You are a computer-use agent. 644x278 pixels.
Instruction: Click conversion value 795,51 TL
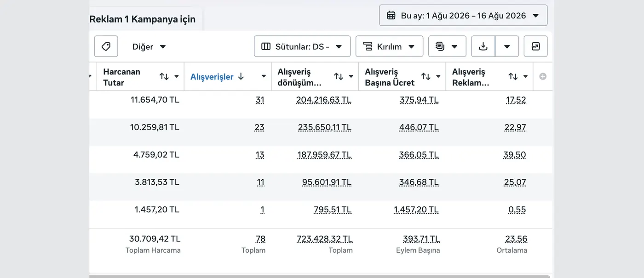point(333,210)
